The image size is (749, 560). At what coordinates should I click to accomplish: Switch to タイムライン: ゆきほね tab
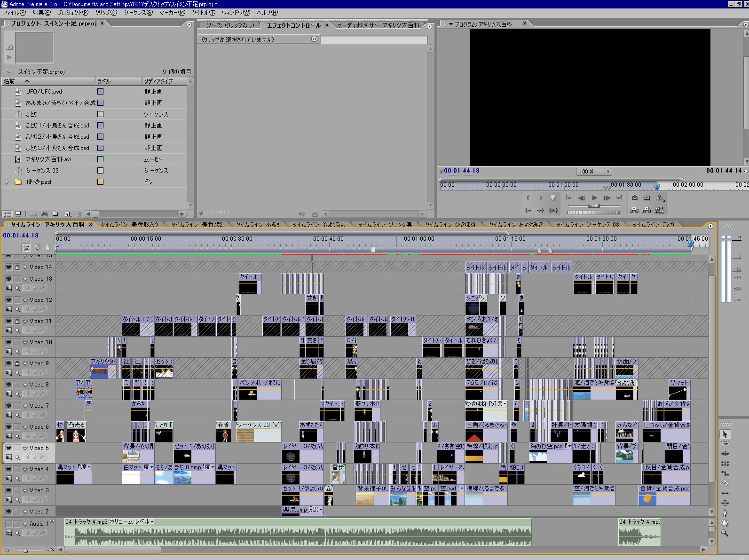450,224
